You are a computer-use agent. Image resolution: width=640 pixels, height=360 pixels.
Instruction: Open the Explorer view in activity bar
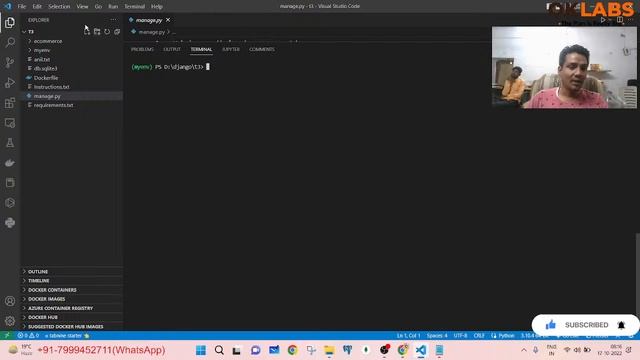10,22
